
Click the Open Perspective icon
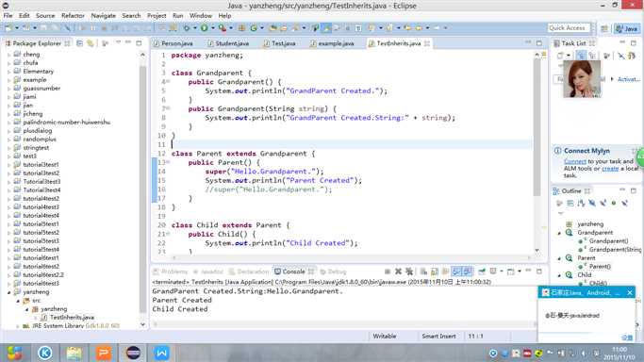click(x=604, y=28)
